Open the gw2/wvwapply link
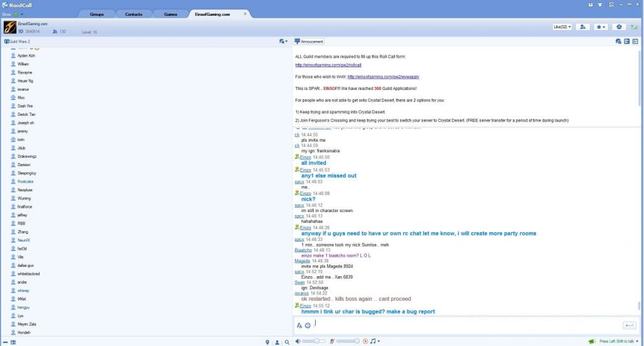644x346 pixels. click(383, 77)
